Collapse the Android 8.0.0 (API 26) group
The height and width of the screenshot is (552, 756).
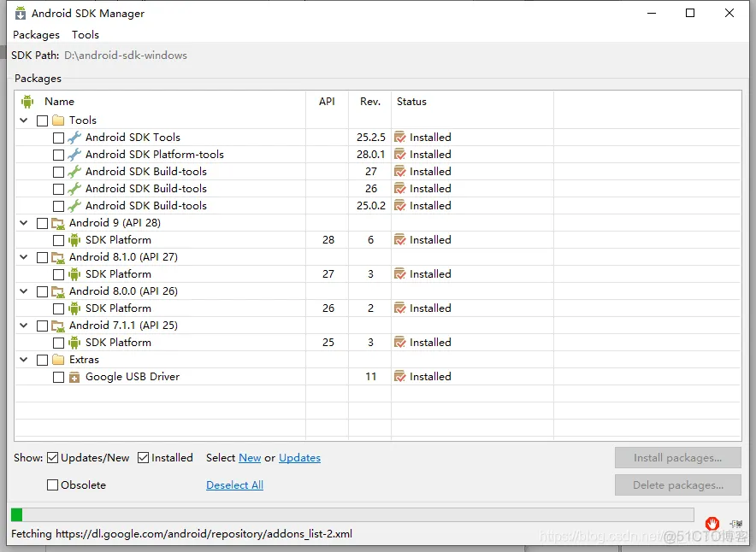[x=24, y=291]
